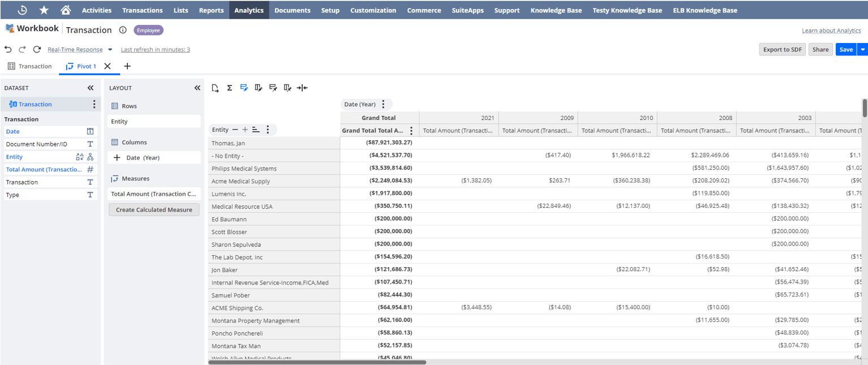Open the Reports menu

click(x=211, y=10)
